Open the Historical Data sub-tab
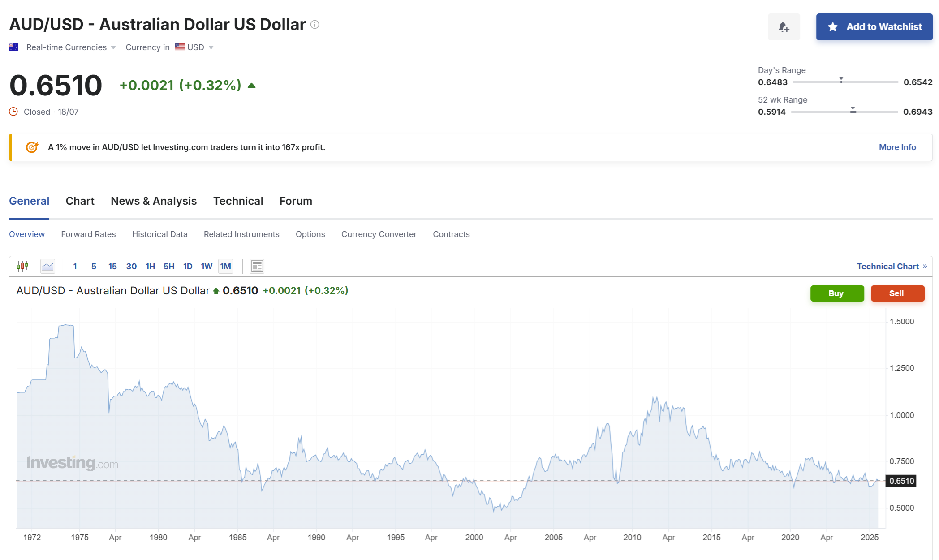939x560 pixels. click(x=159, y=234)
